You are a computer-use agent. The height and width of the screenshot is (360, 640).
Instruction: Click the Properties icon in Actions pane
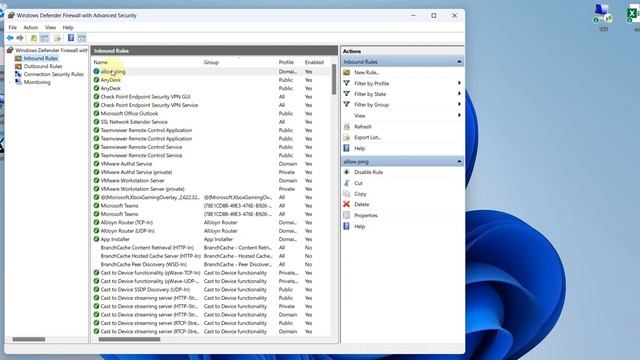click(347, 215)
